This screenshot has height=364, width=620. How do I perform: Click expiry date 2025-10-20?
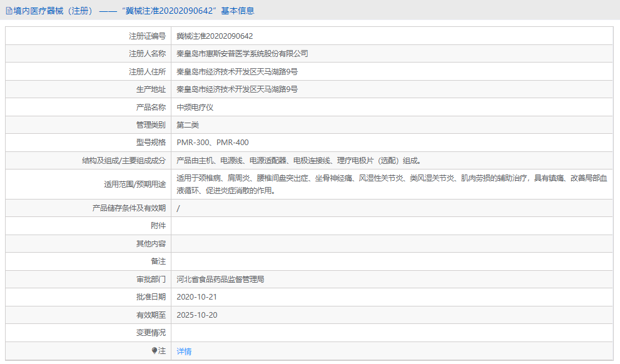[x=197, y=315]
